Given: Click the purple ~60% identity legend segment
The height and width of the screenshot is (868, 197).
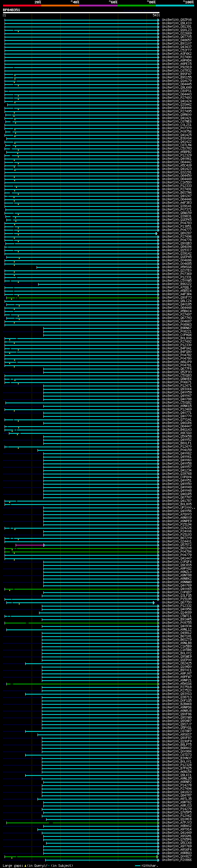Looking at the screenshot, I should [99, 6].
